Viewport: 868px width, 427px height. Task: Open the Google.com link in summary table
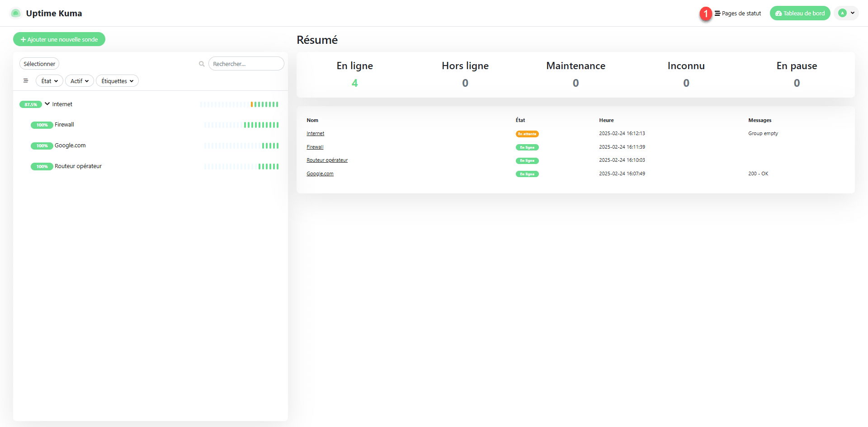click(x=320, y=174)
